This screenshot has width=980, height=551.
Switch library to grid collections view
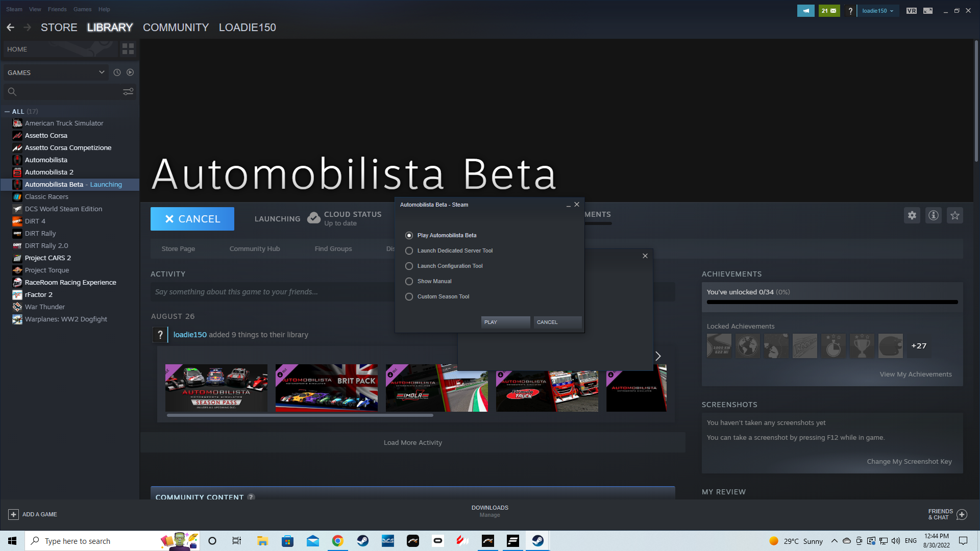tap(128, 49)
